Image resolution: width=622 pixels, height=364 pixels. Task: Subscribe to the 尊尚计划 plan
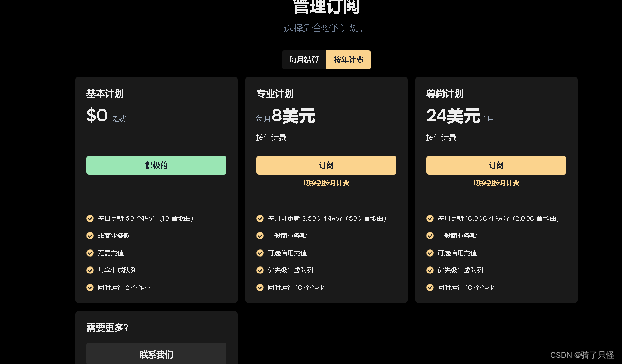click(496, 165)
